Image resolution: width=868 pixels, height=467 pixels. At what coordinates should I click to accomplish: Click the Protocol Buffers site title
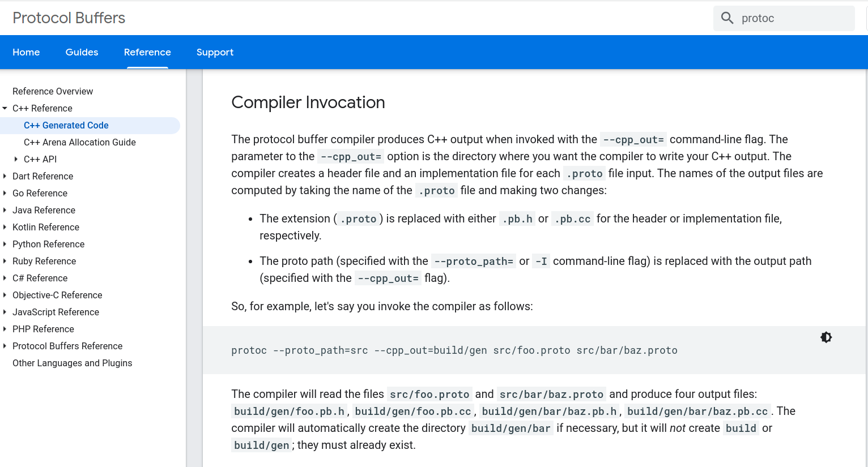point(69,18)
